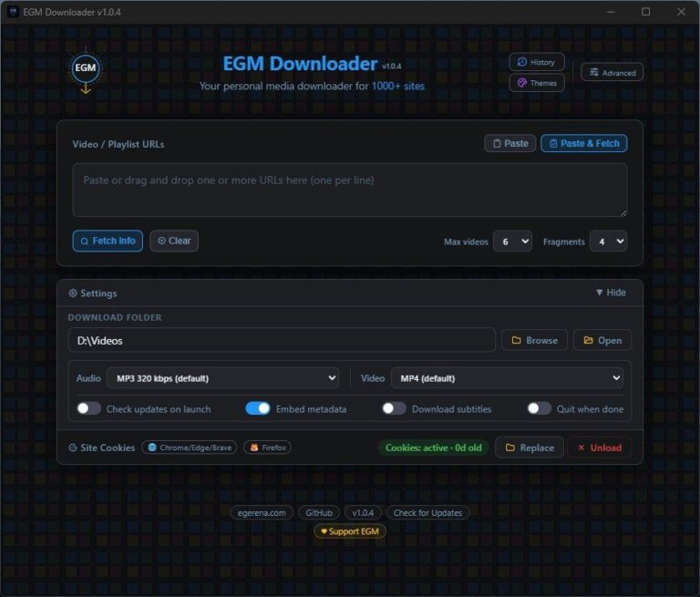700x597 pixels.
Task: Open the Max videos dropdown
Action: 512,242
